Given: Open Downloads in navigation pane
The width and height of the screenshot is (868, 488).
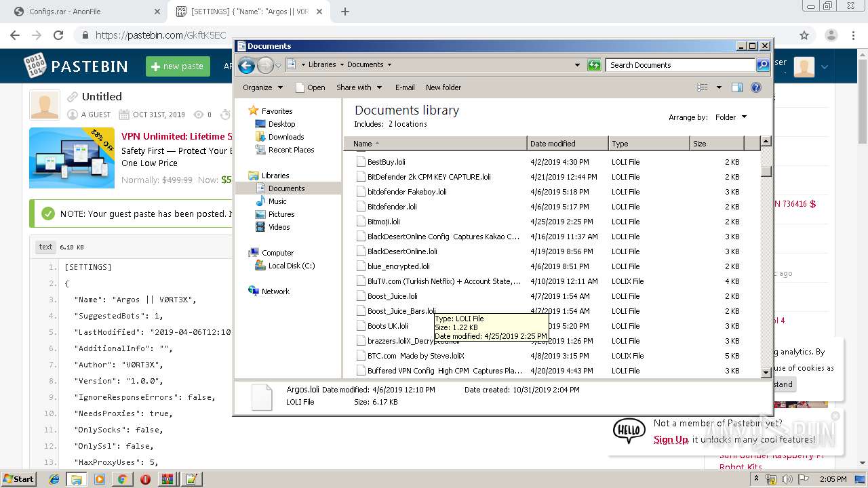Looking at the screenshot, I should pyautogui.click(x=286, y=137).
